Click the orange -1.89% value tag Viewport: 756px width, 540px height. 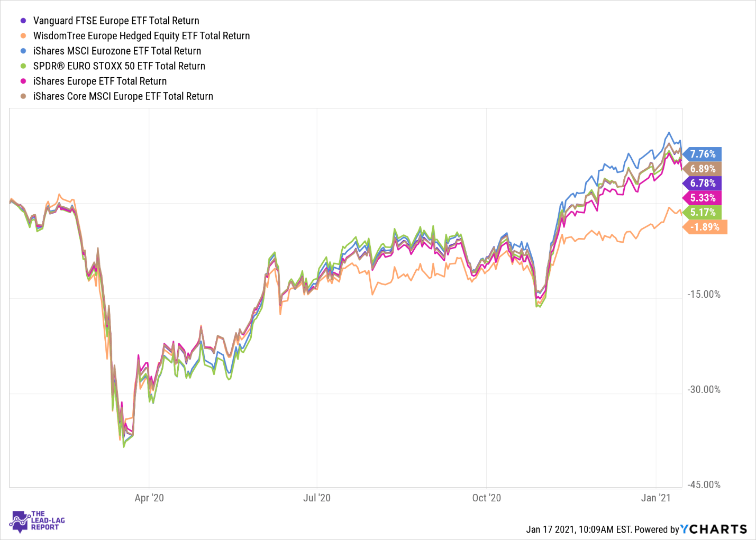click(x=705, y=227)
